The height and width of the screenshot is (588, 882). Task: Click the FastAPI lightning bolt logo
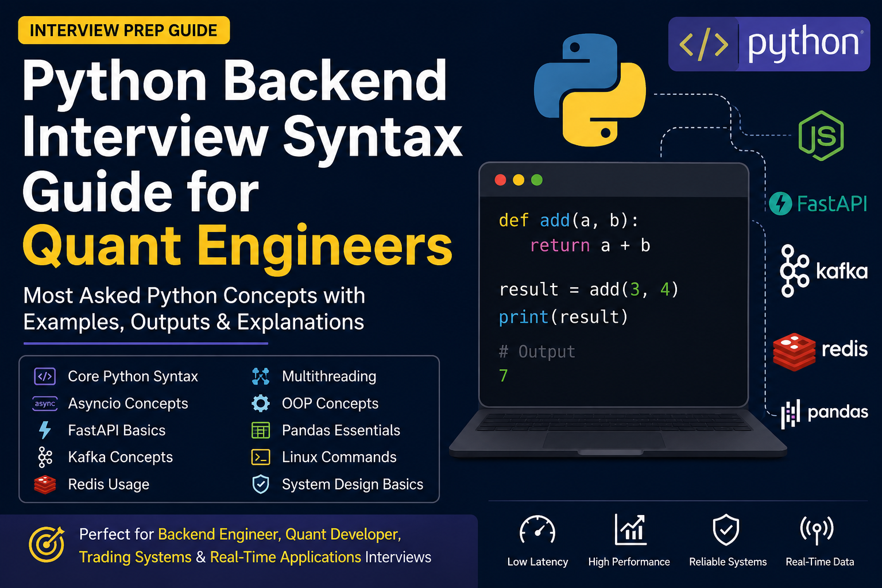coord(780,204)
